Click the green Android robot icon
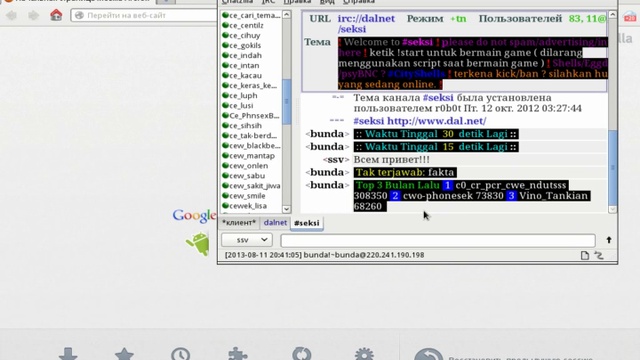Screen dimensions: 640x360 pyautogui.click(x=198, y=243)
